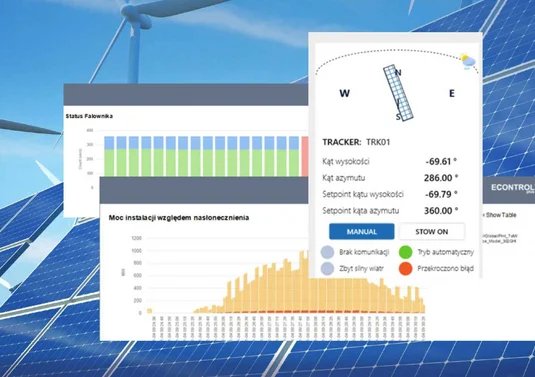Click the green Tryb automatyczny indicator
This screenshot has width=535, height=377.
coord(405,252)
